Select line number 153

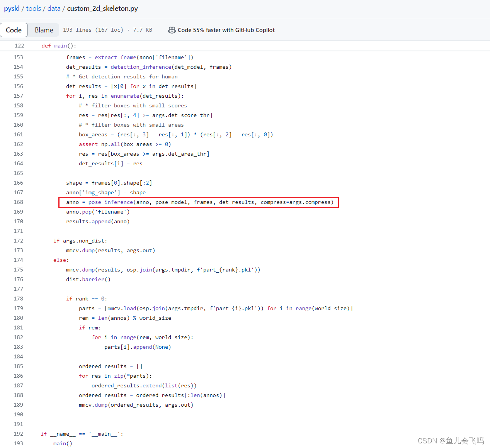[x=18, y=57]
